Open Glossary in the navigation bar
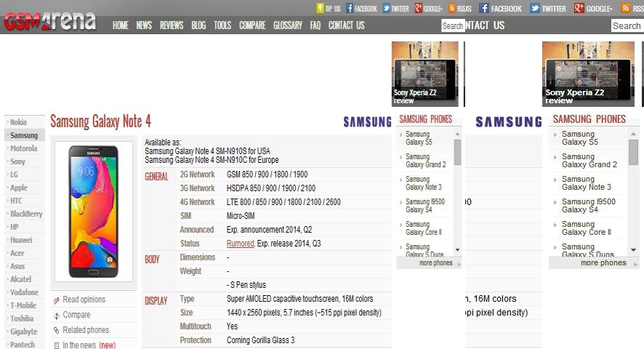This screenshot has height=349, width=644. (x=288, y=25)
